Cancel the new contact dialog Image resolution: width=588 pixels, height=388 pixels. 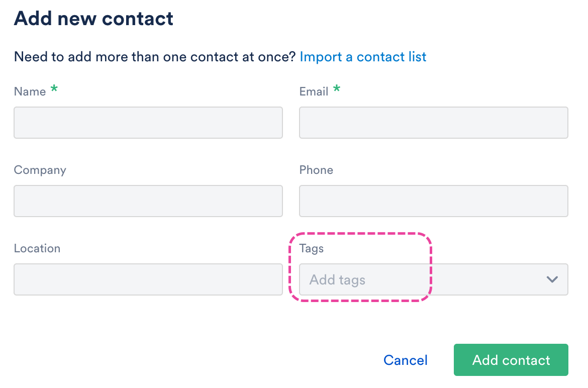coord(405,360)
